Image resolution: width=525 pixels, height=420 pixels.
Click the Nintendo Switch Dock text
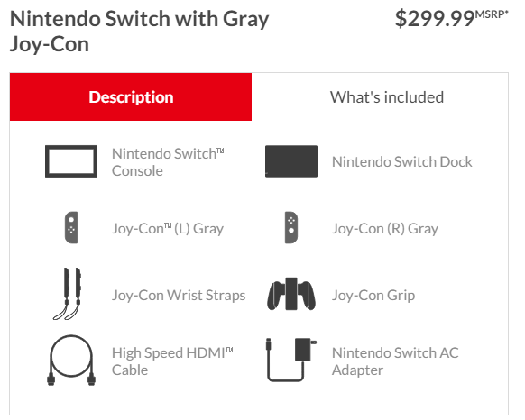pos(401,161)
